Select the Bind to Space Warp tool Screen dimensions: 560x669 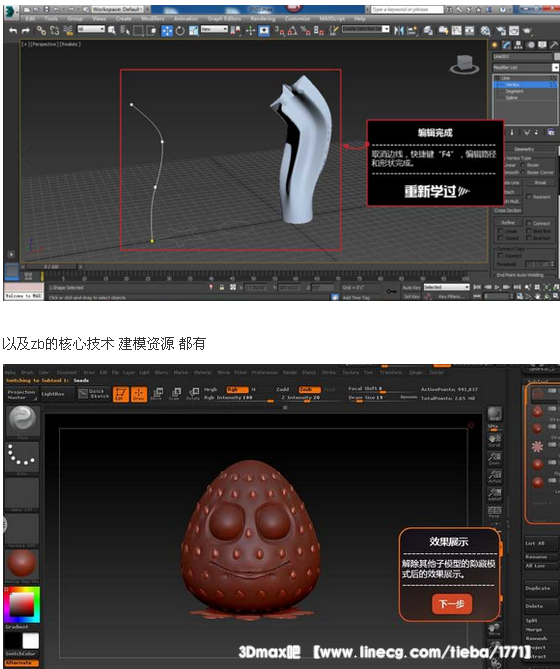coord(68,30)
